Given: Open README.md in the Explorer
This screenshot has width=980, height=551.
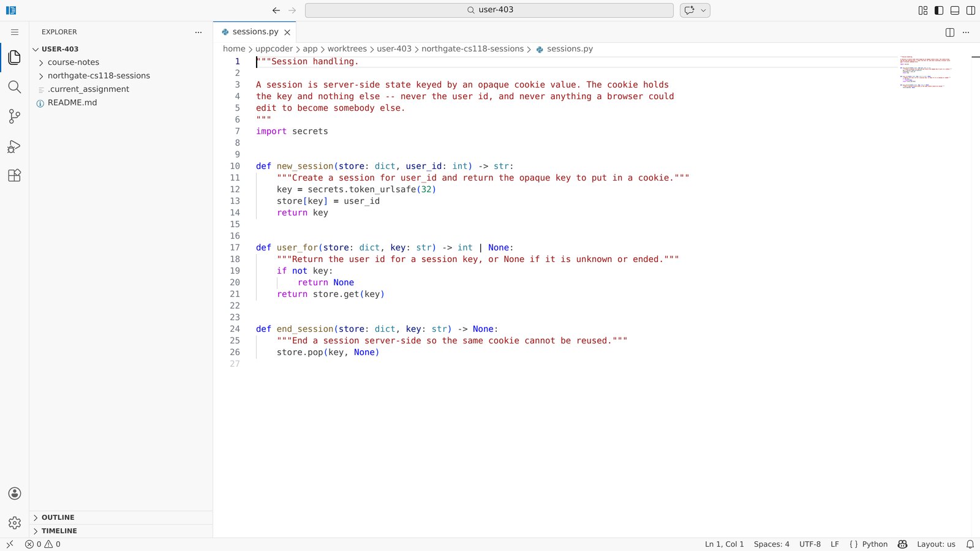Looking at the screenshot, I should (x=121, y=103).
